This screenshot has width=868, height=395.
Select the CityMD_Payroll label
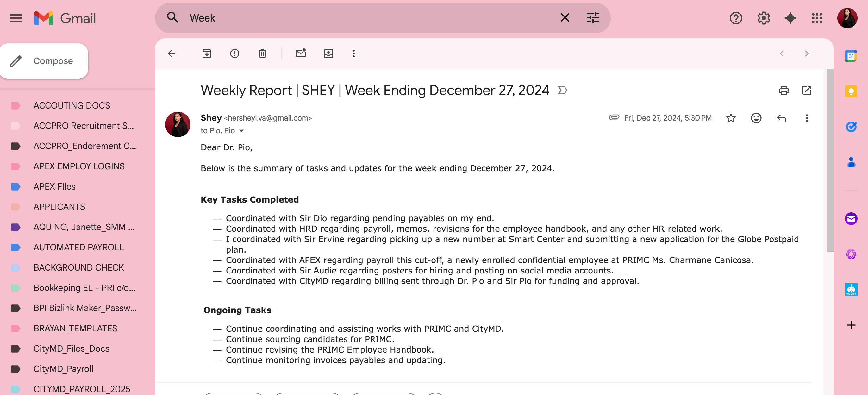click(63, 368)
